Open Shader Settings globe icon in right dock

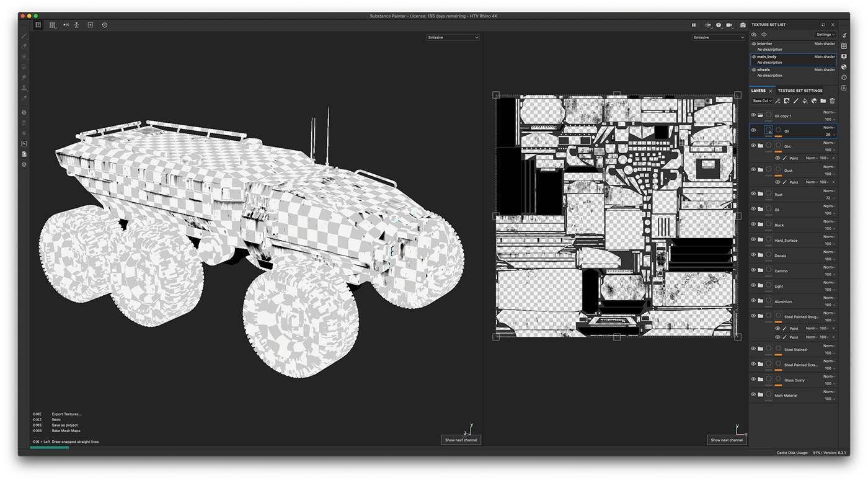tap(844, 67)
